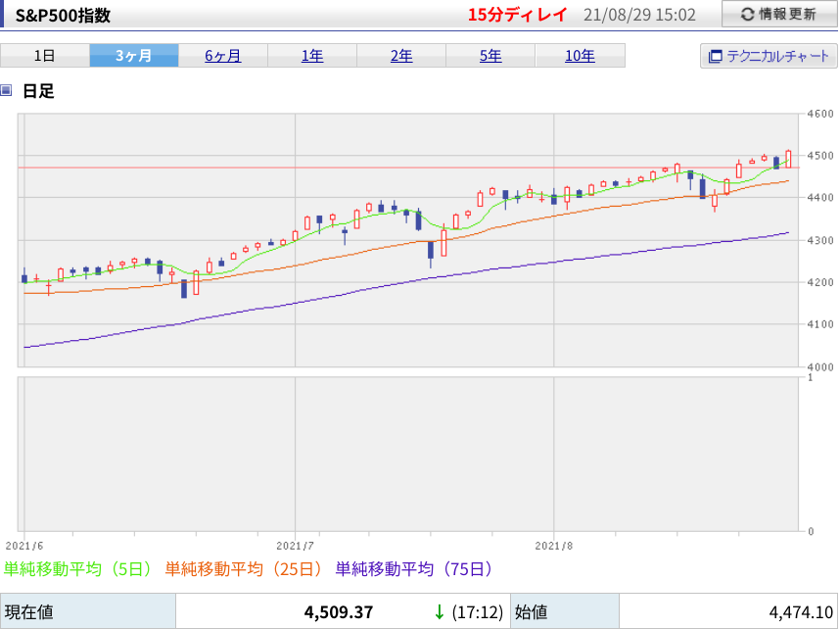Switch to the 1年 period tab
The height and width of the screenshot is (629, 840).
pos(312,56)
